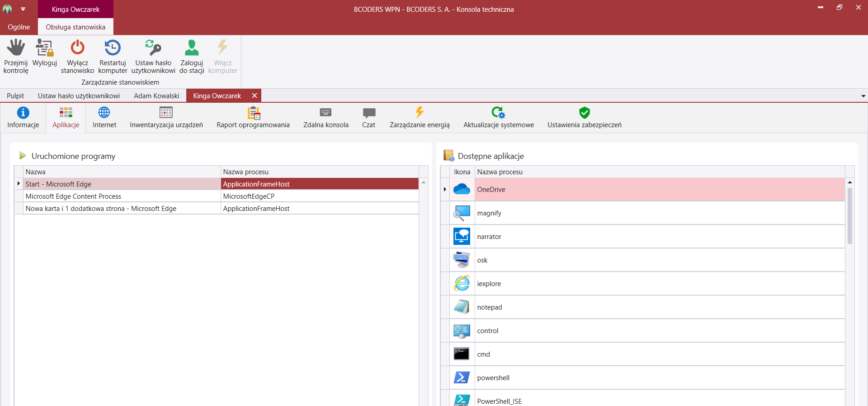Open the Czat section

coord(369,118)
